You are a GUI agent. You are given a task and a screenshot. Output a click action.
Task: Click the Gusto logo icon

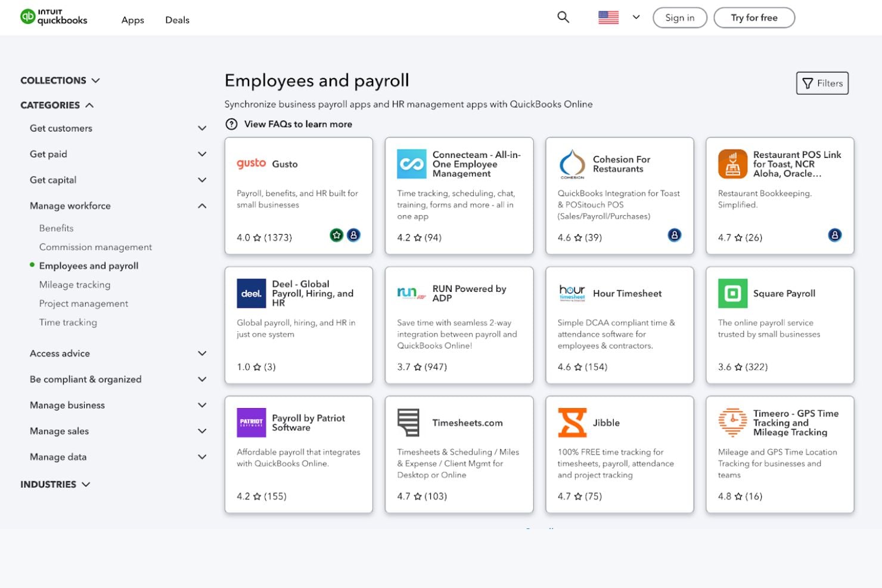point(251,163)
